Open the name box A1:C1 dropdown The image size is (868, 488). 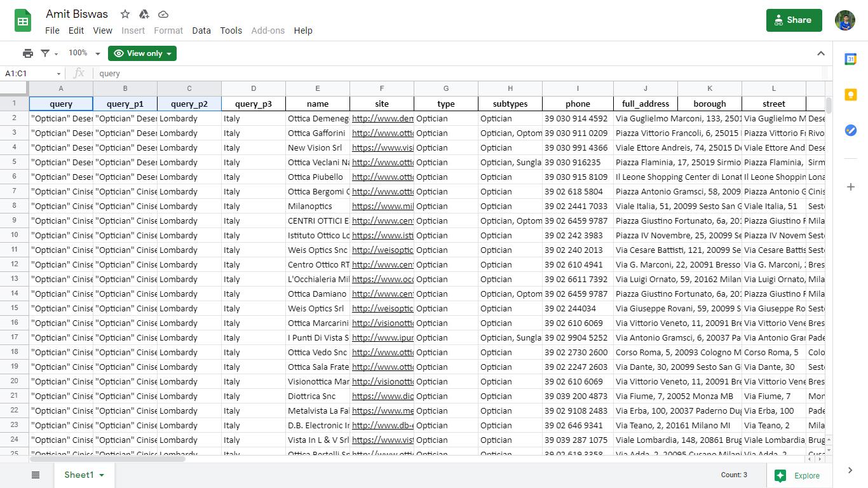point(57,74)
